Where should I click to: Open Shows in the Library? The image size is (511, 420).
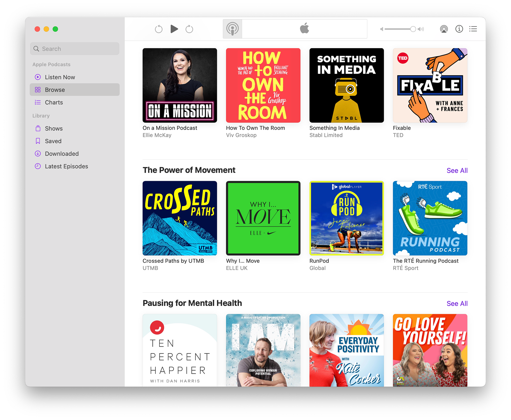[x=75, y=128]
